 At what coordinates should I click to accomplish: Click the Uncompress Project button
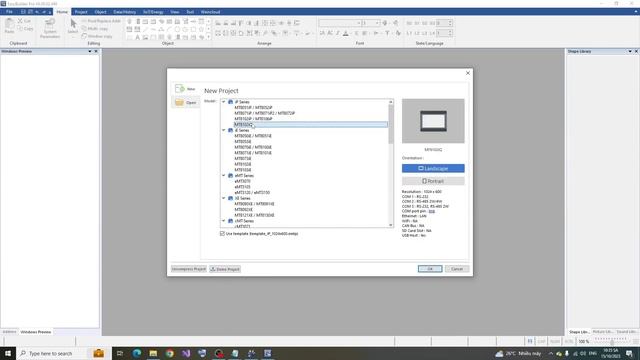coord(189,269)
